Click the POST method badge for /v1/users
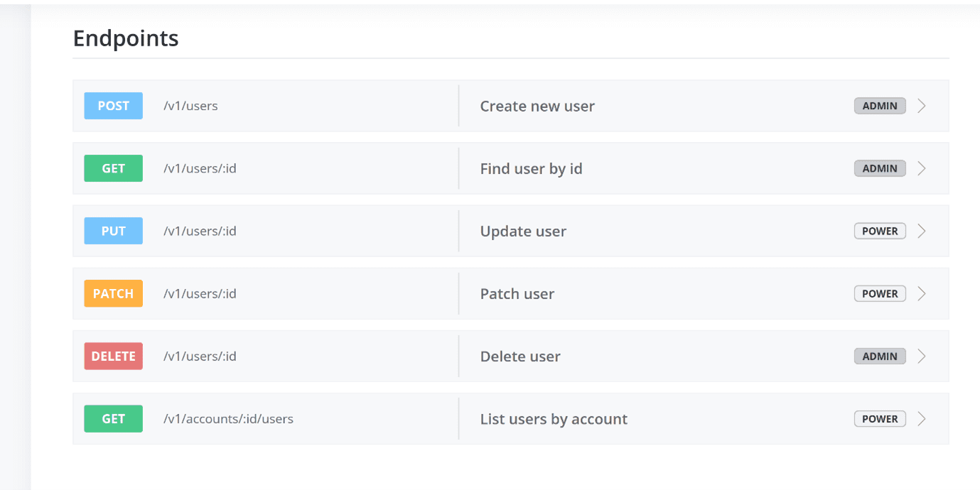The image size is (980, 490). click(x=113, y=106)
